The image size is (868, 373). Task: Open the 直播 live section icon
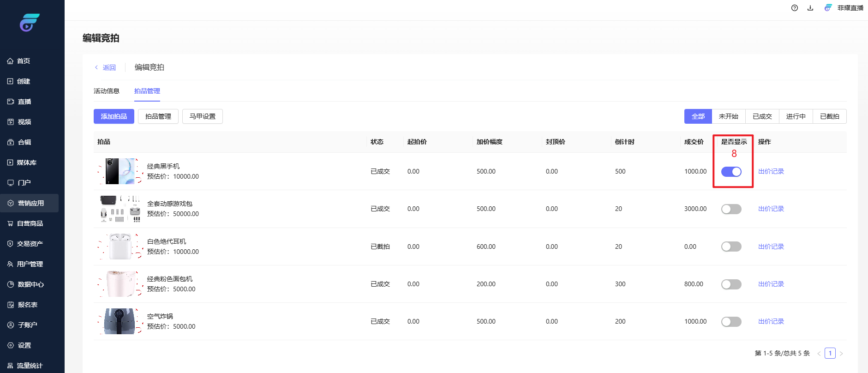11,102
